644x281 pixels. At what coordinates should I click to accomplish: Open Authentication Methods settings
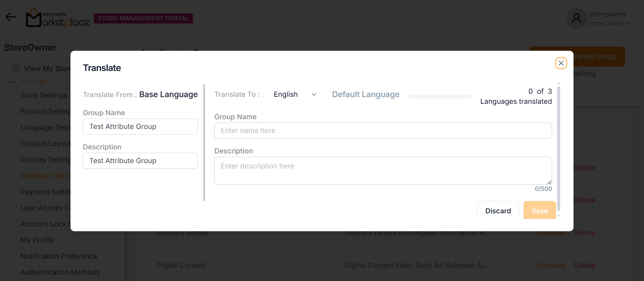pos(60,272)
